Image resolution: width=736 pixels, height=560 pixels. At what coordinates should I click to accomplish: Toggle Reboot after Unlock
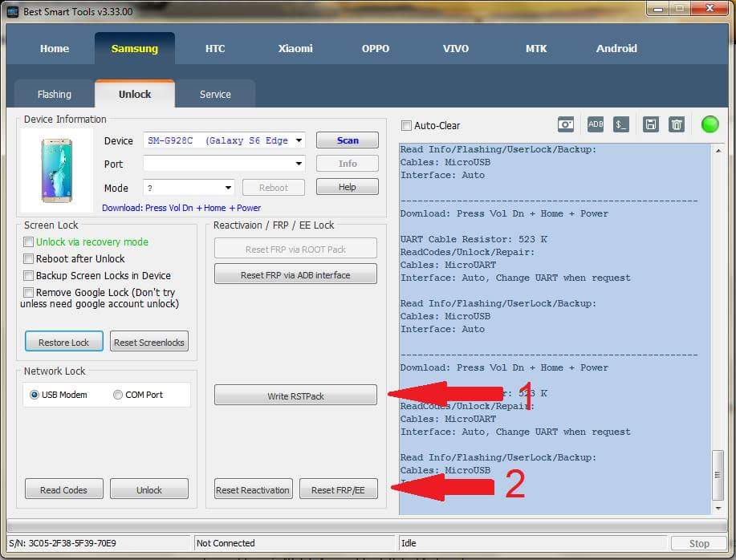point(28,259)
